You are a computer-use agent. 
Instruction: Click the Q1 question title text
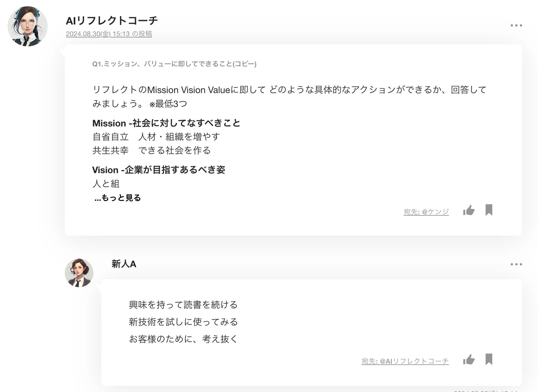pos(174,64)
